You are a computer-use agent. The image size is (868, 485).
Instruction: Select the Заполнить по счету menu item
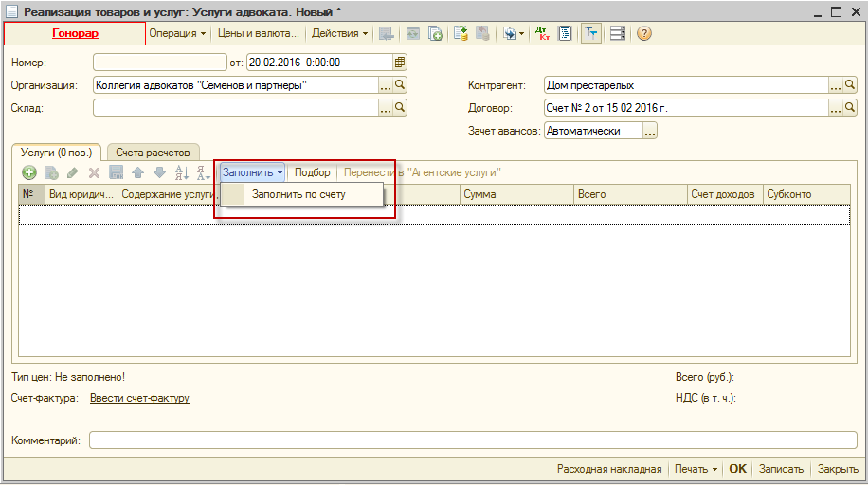[x=298, y=194]
